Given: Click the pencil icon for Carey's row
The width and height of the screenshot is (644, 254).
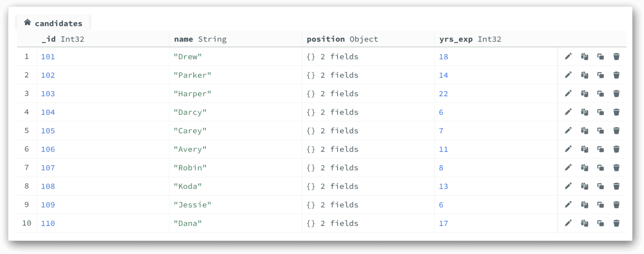Looking at the screenshot, I should tap(568, 131).
